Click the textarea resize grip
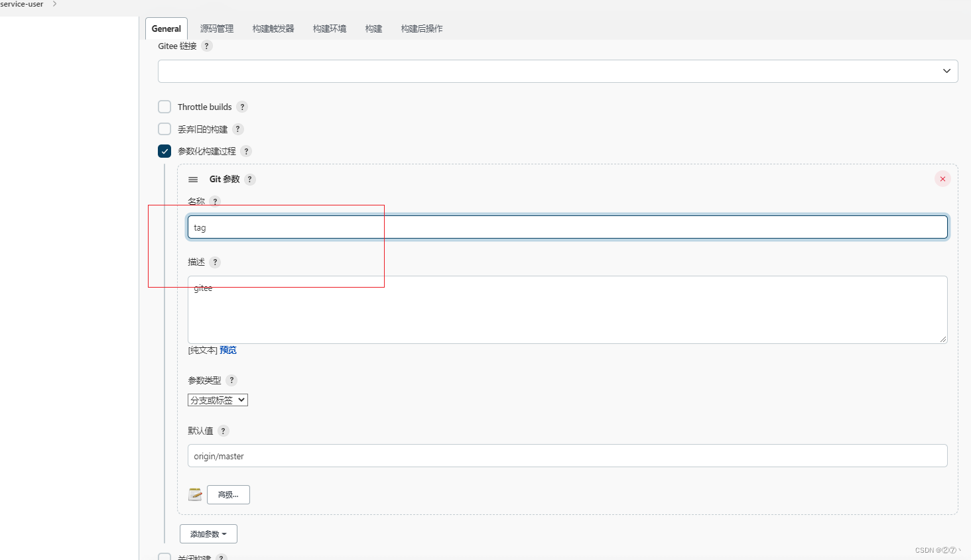The image size is (971, 560). [942, 339]
